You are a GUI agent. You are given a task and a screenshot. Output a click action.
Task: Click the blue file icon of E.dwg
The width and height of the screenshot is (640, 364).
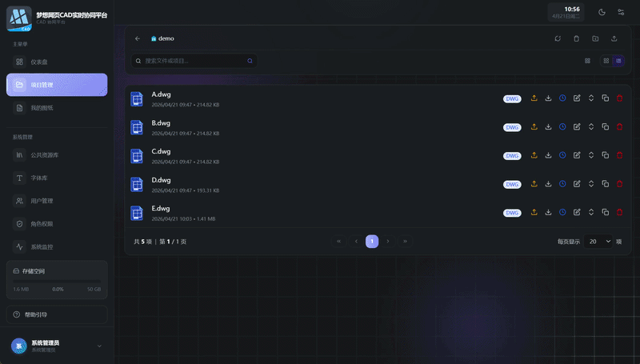pos(137,213)
